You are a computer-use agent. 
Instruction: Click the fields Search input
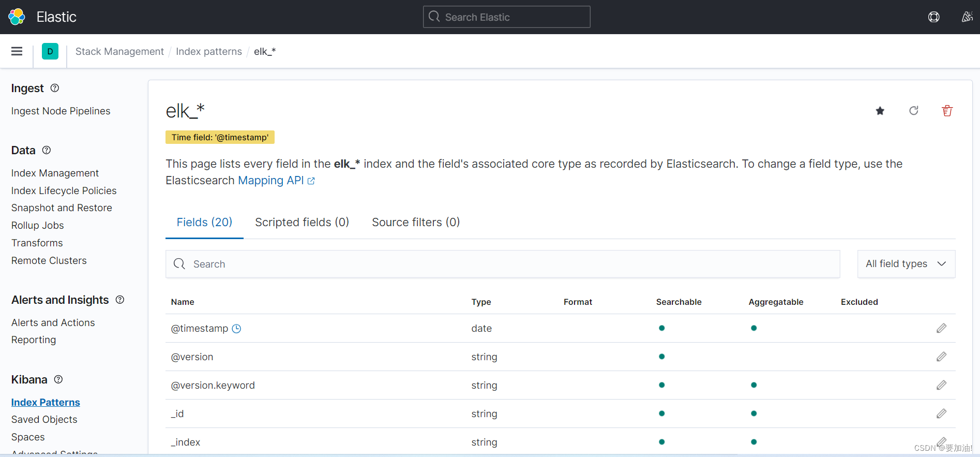(503, 264)
